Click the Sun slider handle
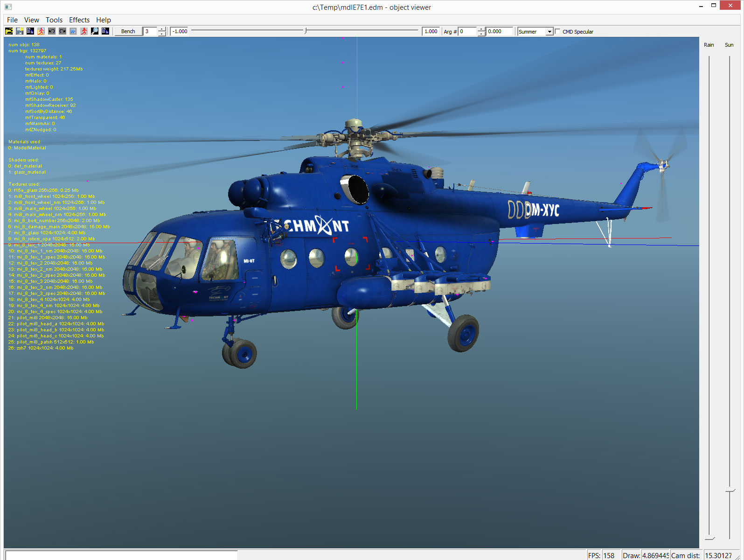 pos(730,490)
